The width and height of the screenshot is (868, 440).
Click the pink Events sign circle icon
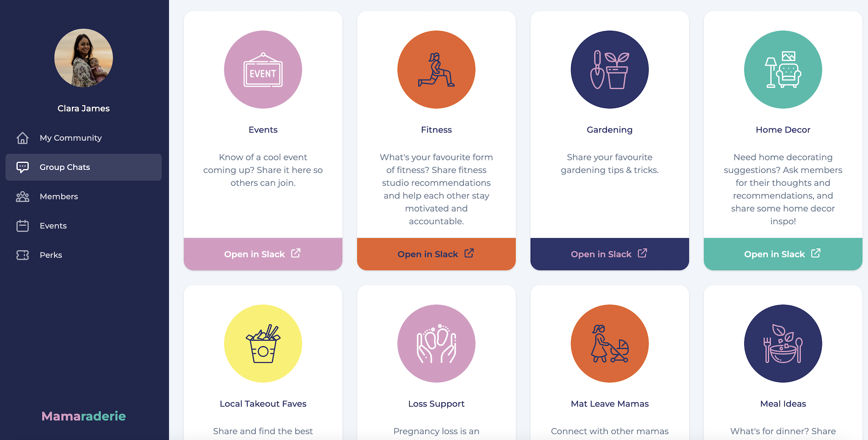coord(263,69)
